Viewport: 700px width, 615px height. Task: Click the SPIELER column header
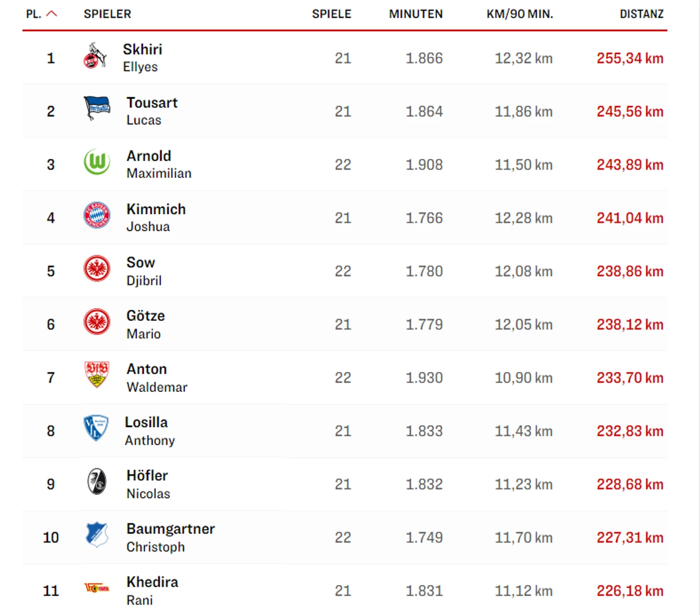point(107,14)
